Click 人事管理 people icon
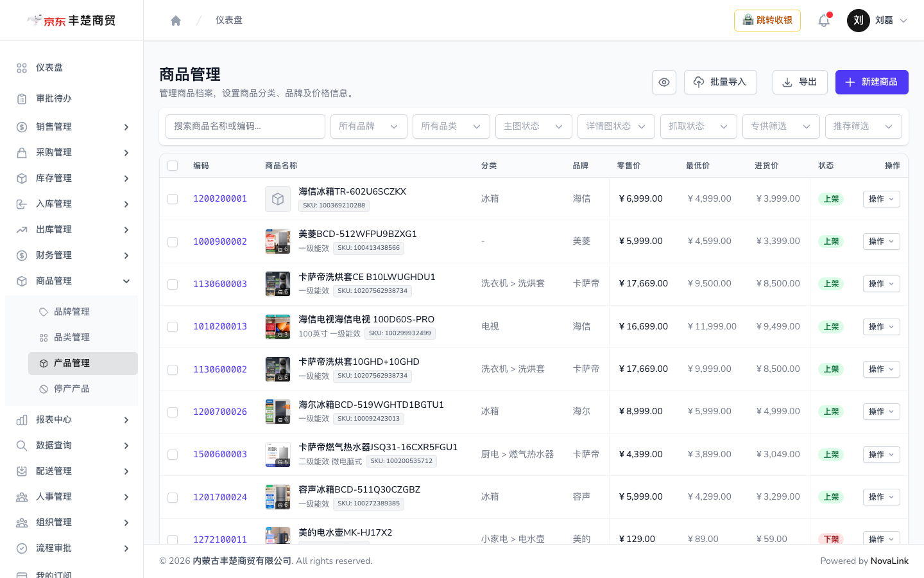The width and height of the screenshot is (924, 578). click(x=22, y=497)
